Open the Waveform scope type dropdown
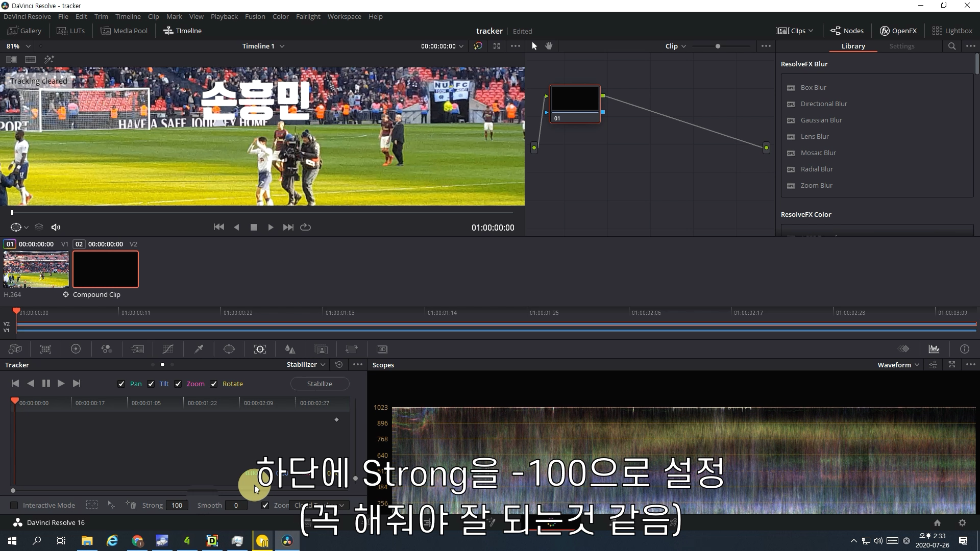The height and width of the screenshot is (551, 980). point(898,365)
